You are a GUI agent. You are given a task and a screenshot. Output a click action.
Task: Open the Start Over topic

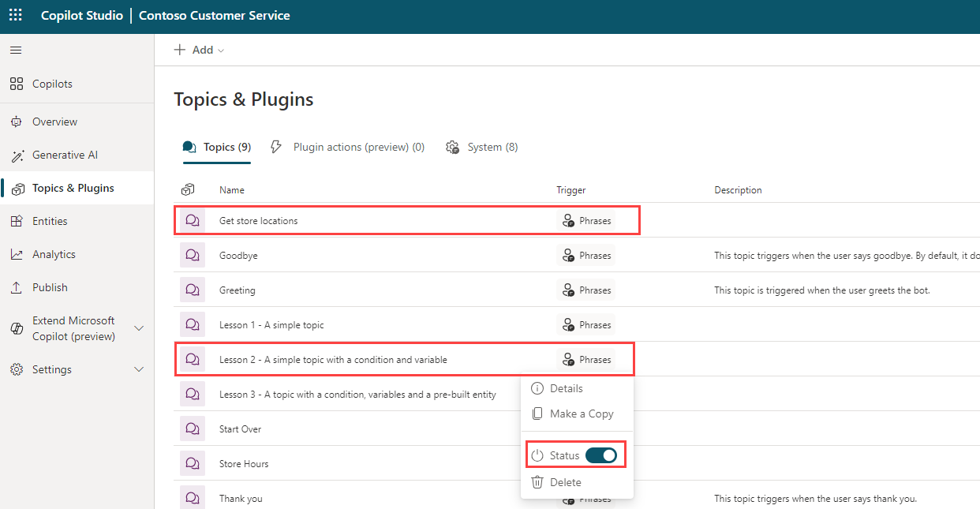point(240,429)
